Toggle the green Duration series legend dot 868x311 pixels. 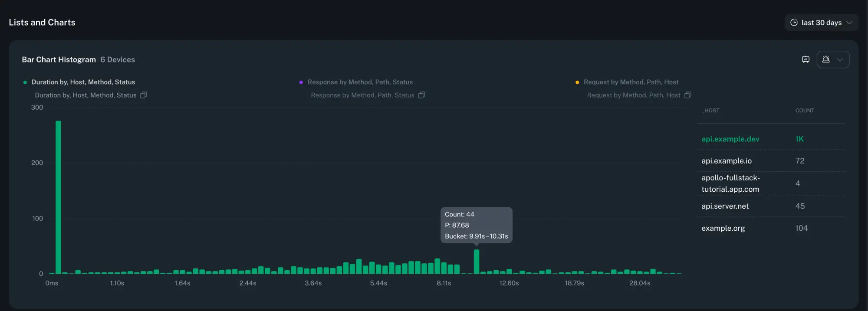tap(25, 82)
